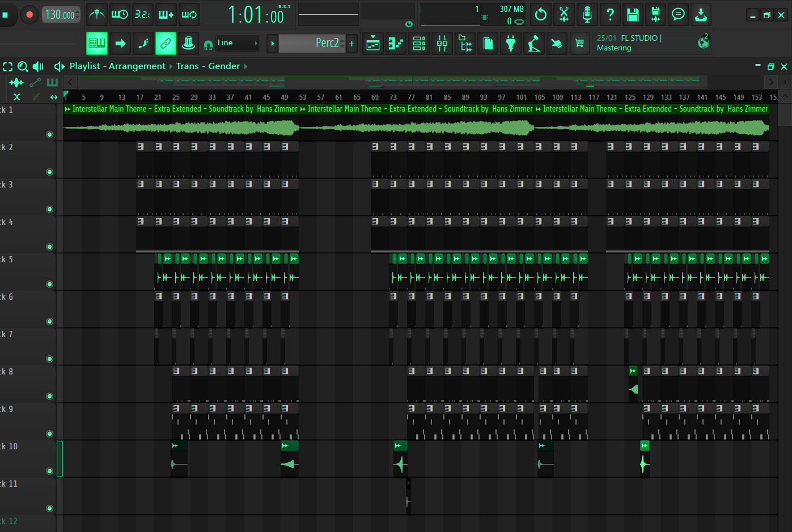Show pattern clips filter (piano icon)
This screenshot has height=532, width=792.
(52, 83)
